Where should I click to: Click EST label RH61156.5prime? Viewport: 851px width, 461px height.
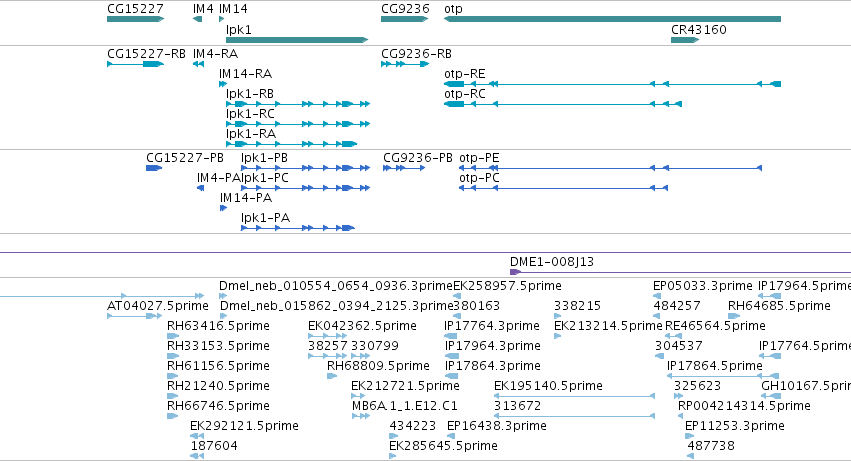218,367
